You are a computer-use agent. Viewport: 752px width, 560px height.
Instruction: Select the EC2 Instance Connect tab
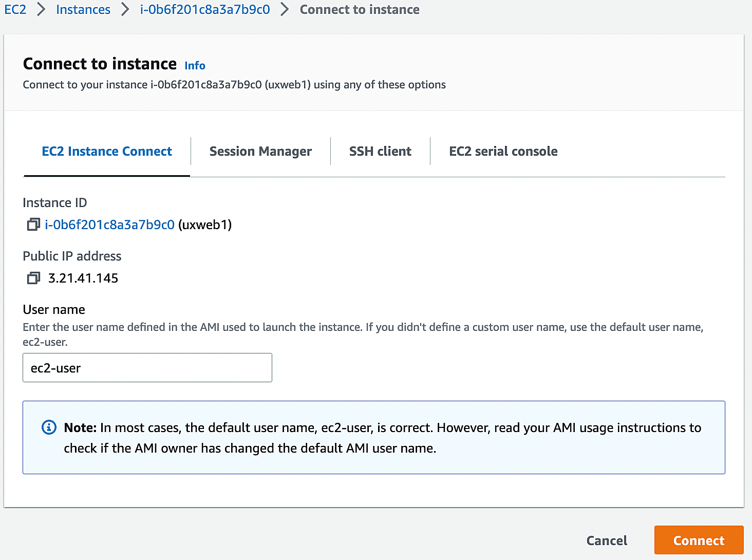click(x=107, y=152)
